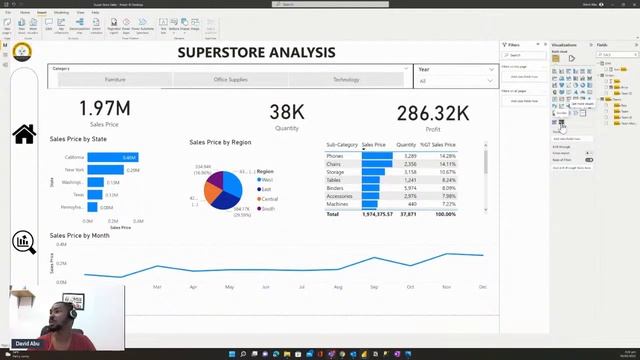Select the Technology slicer button
Viewport: 640px width, 360px height.
point(346,80)
